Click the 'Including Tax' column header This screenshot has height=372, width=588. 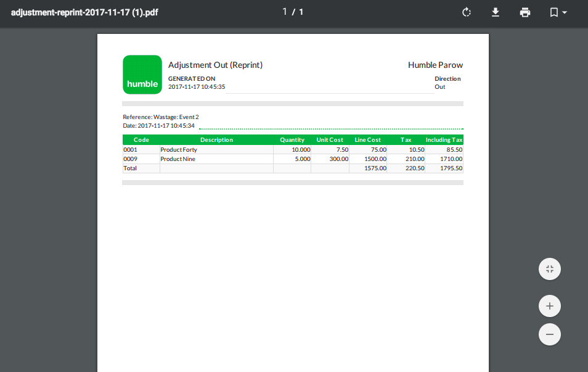pyautogui.click(x=444, y=139)
